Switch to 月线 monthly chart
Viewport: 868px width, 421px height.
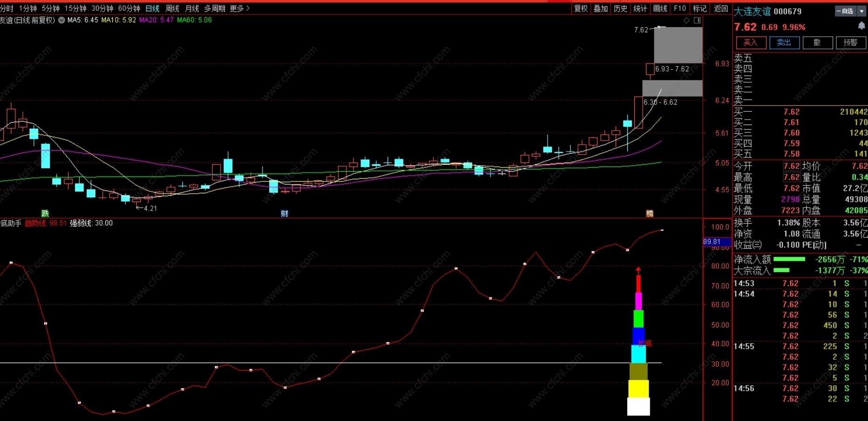[x=192, y=8]
